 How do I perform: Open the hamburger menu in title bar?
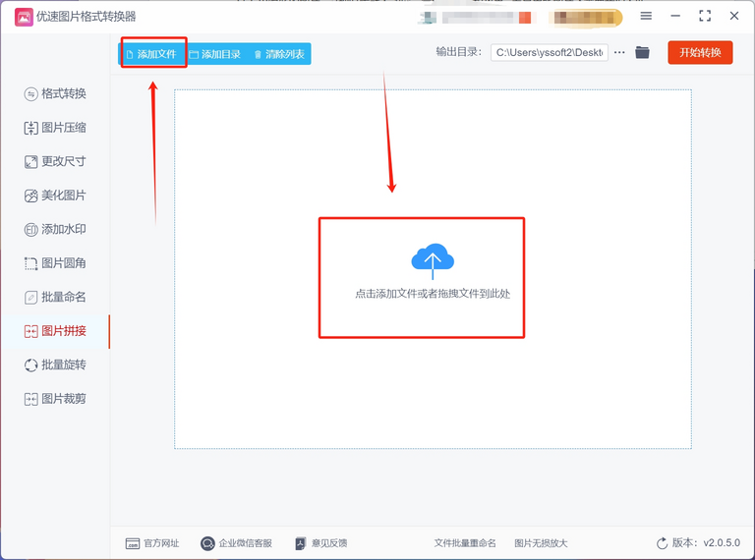(646, 16)
